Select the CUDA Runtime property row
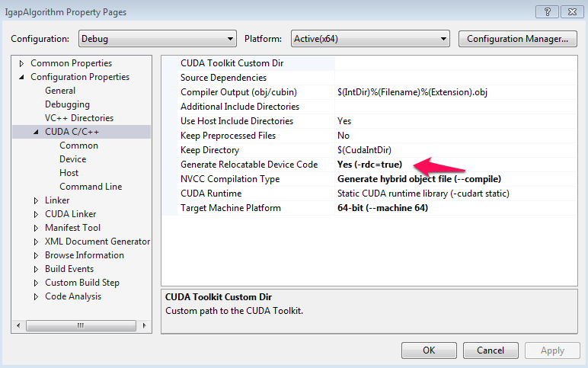Screen dimensions: 588x368 point(209,194)
